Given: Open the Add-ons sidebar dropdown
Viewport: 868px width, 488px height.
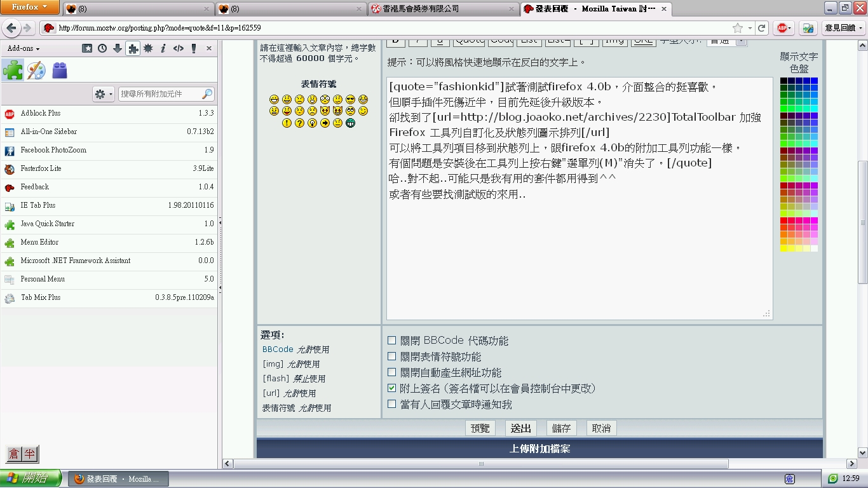Looking at the screenshot, I should (24, 48).
